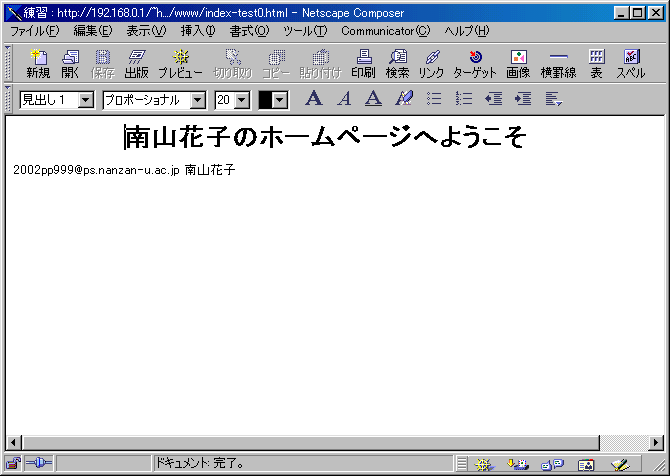This screenshot has width=670, height=476.
Task: Open Mailbox from the component bar
Action: coord(518,464)
